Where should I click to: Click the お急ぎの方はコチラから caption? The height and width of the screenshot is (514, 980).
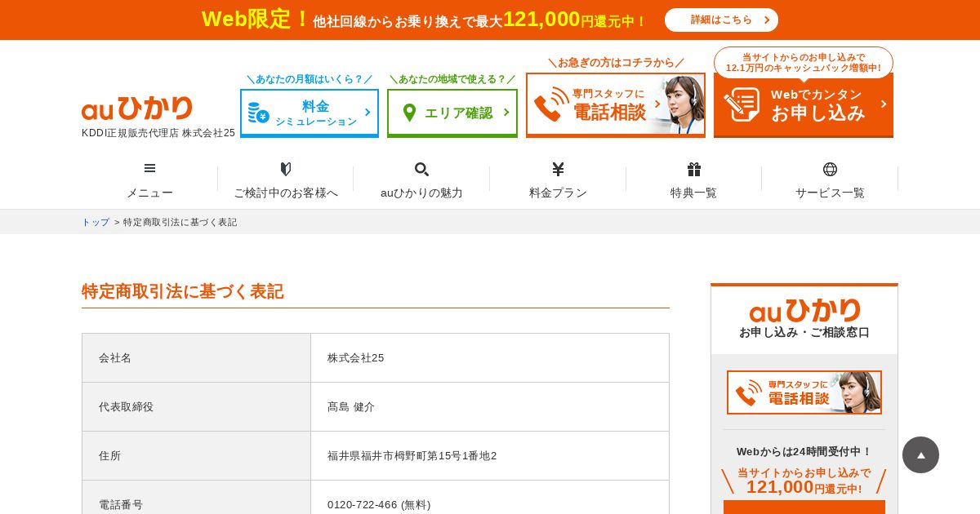click(616, 63)
